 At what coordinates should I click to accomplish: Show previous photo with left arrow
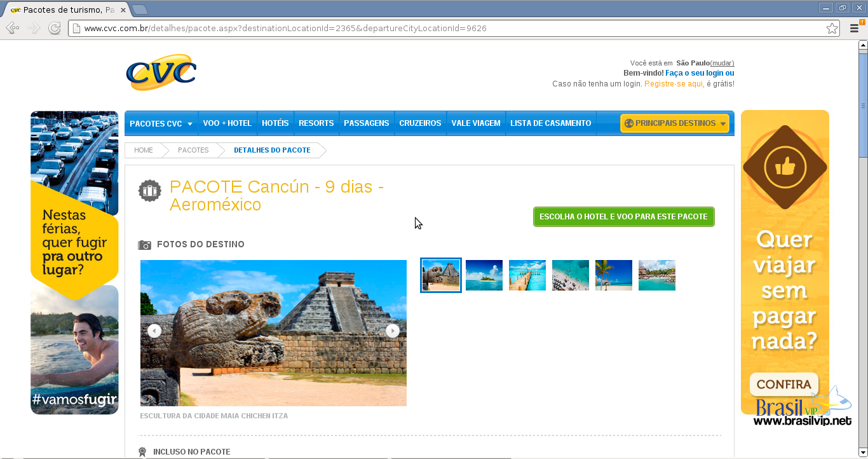pyautogui.click(x=154, y=331)
